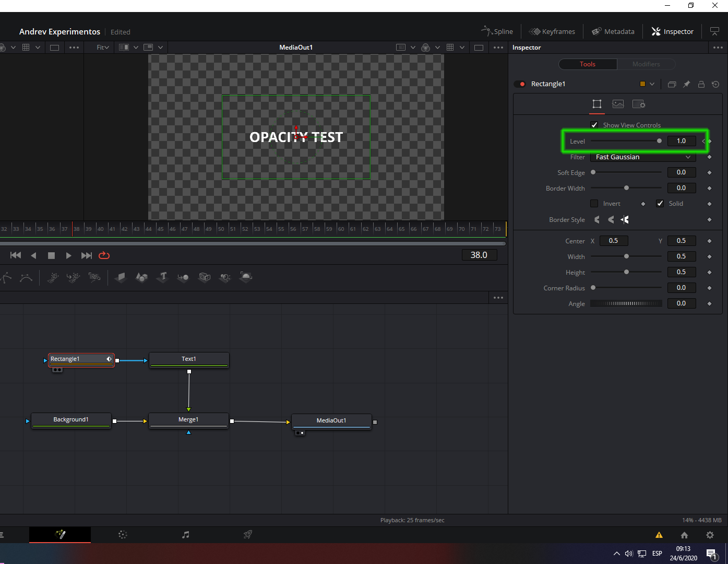The image size is (728, 564).
Task: Add a Merge 3D node
Action: pyautogui.click(x=183, y=277)
